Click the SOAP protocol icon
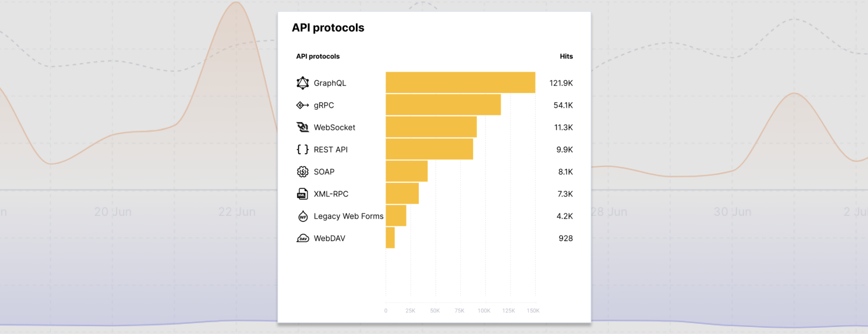The height and width of the screenshot is (334, 868). 303,172
